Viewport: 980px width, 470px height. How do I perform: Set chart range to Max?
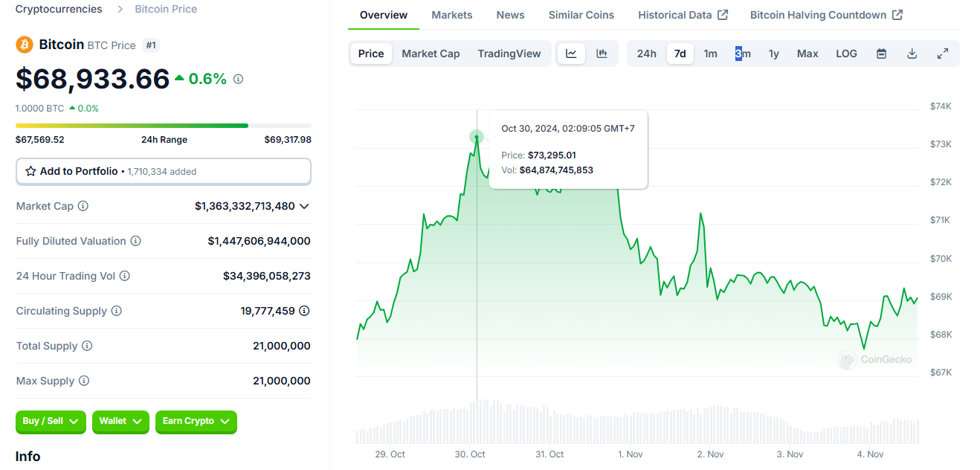[807, 54]
